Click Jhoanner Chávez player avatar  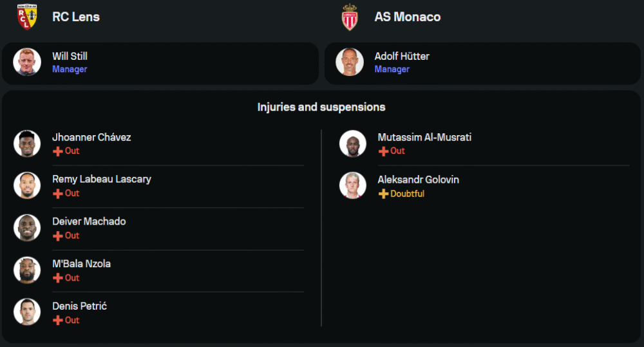(x=27, y=143)
